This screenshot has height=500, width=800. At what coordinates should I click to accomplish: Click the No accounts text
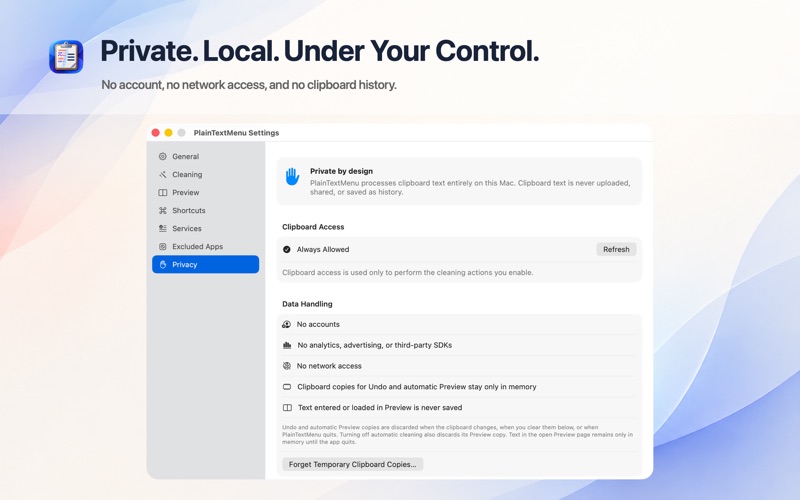click(x=318, y=324)
